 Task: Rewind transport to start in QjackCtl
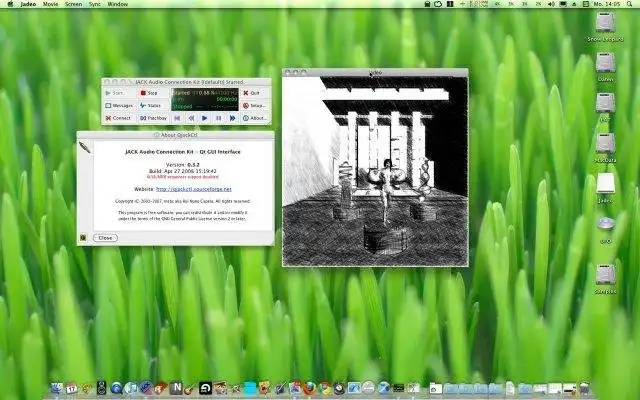(x=177, y=118)
